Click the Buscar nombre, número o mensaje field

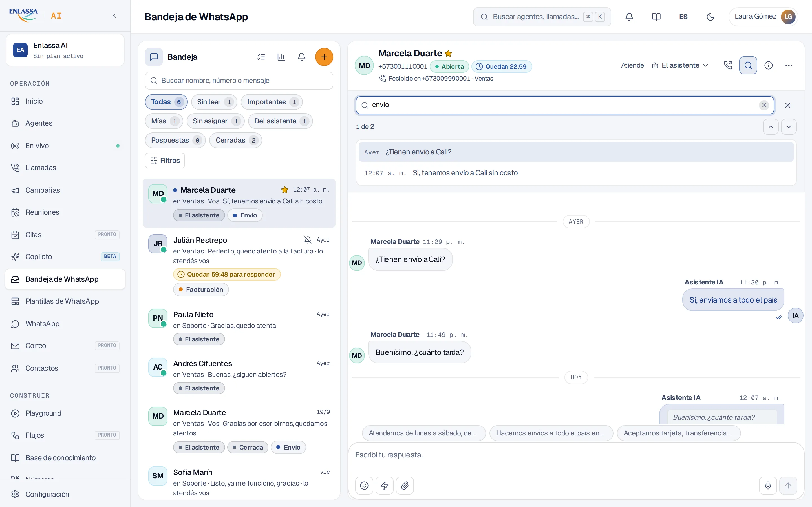pos(239,81)
